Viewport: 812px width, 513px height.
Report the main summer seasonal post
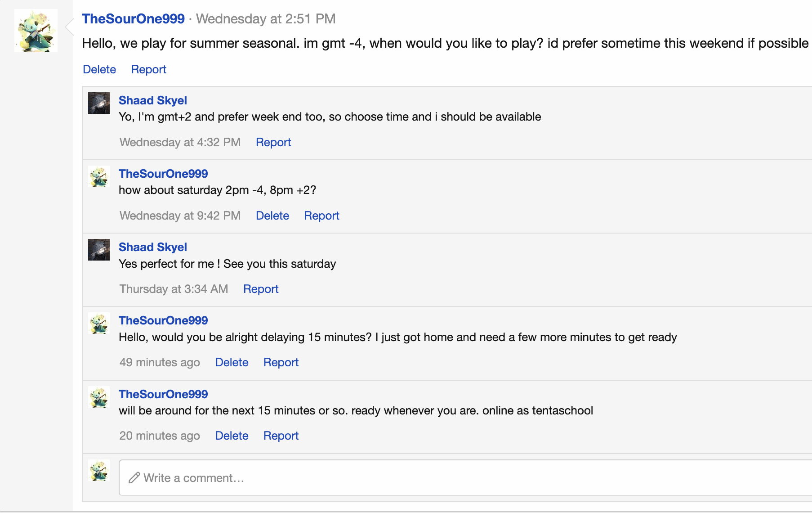[x=148, y=69]
